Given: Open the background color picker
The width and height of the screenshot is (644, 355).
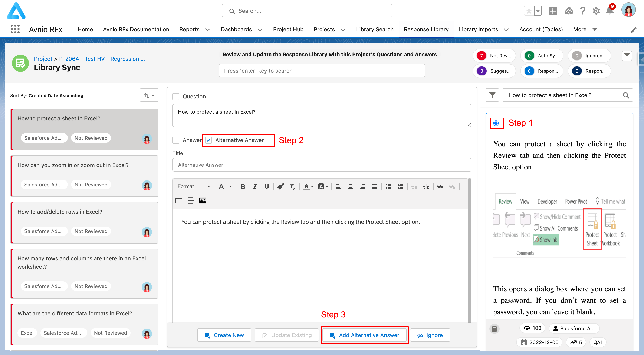Looking at the screenshot, I should pos(323,186).
